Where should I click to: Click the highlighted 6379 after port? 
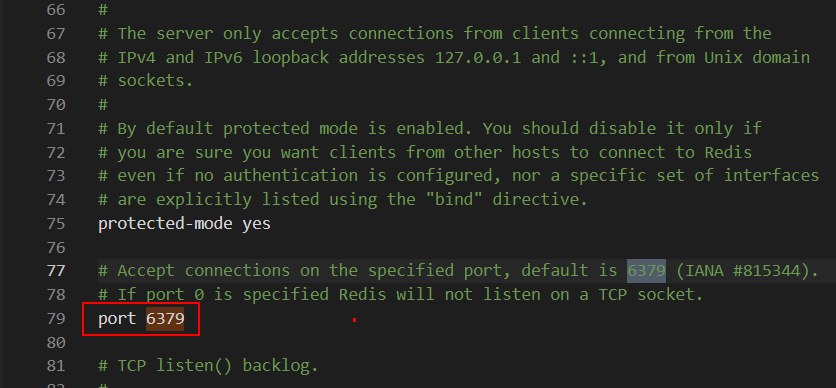tap(165, 319)
